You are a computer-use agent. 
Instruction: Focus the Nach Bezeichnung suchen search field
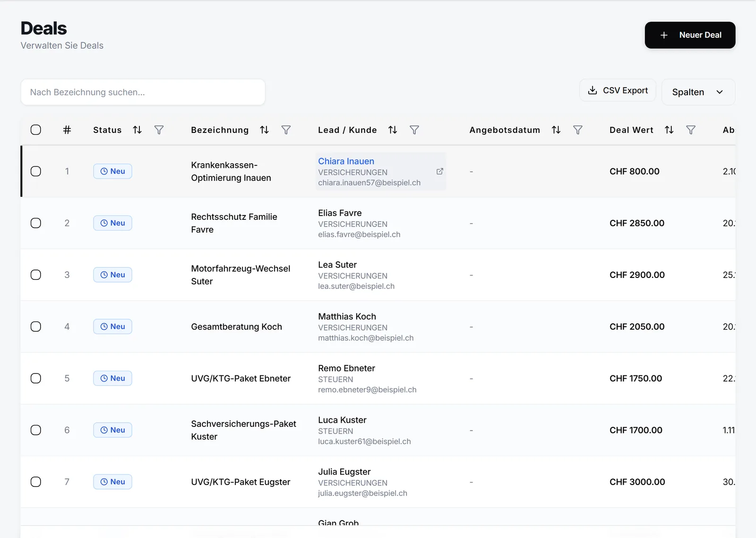click(x=143, y=92)
